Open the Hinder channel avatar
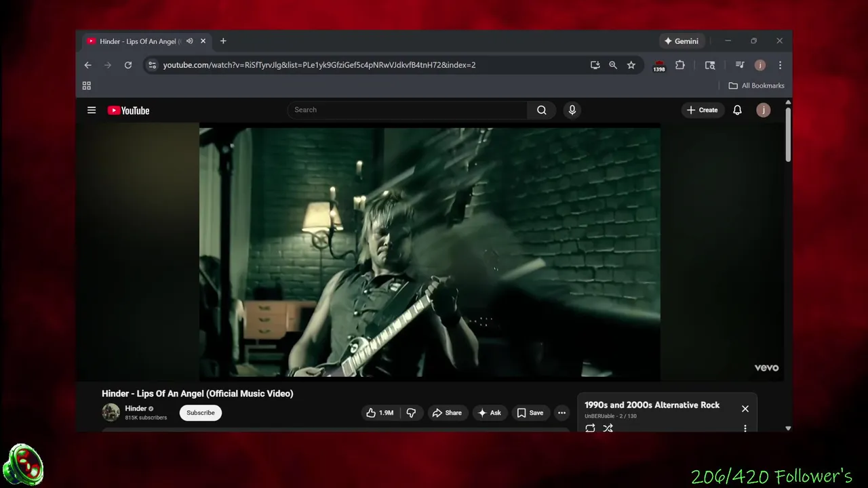This screenshot has width=868, height=488. 111,412
